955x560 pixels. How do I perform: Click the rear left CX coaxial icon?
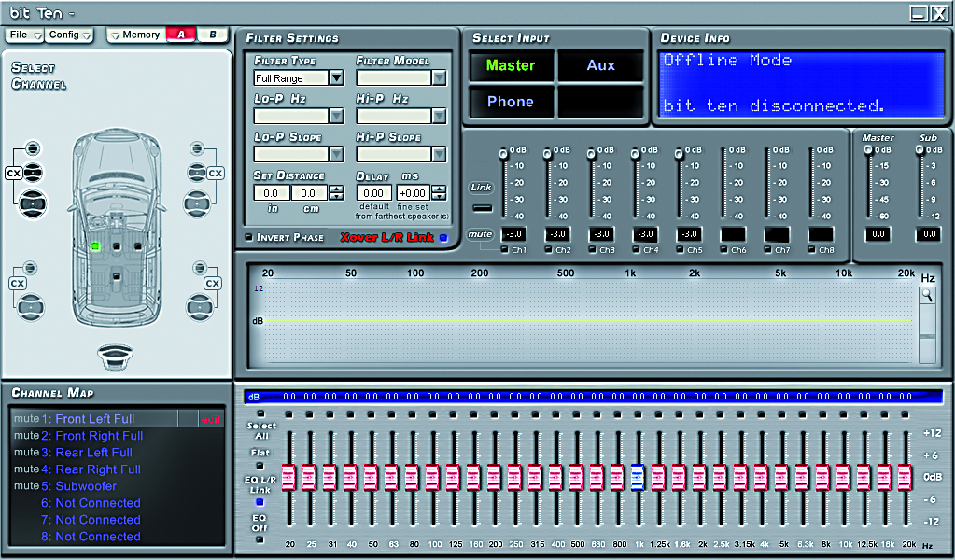(15, 284)
